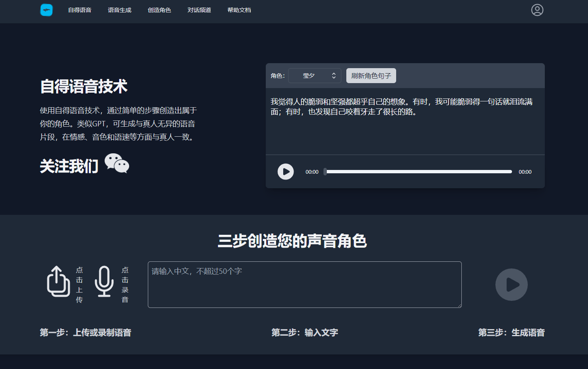This screenshot has height=369, width=588.
Task: Open the 语音生成 menu item
Action: pyautogui.click(x=120, y=10)
